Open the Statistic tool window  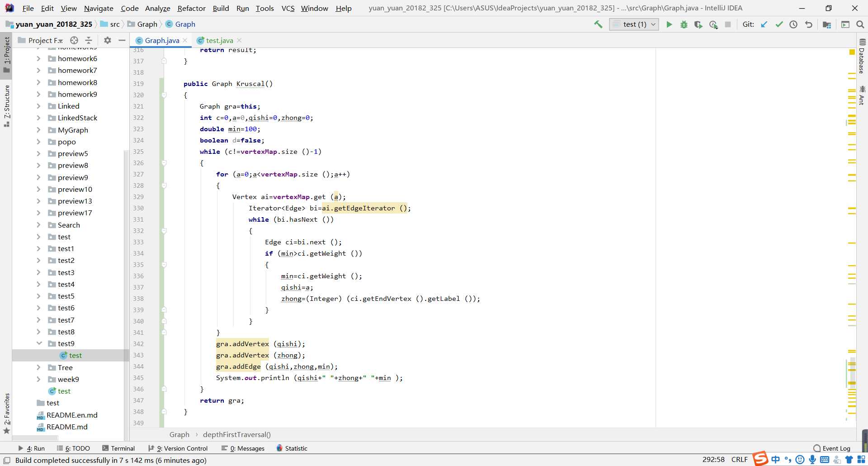click(292, 448)
